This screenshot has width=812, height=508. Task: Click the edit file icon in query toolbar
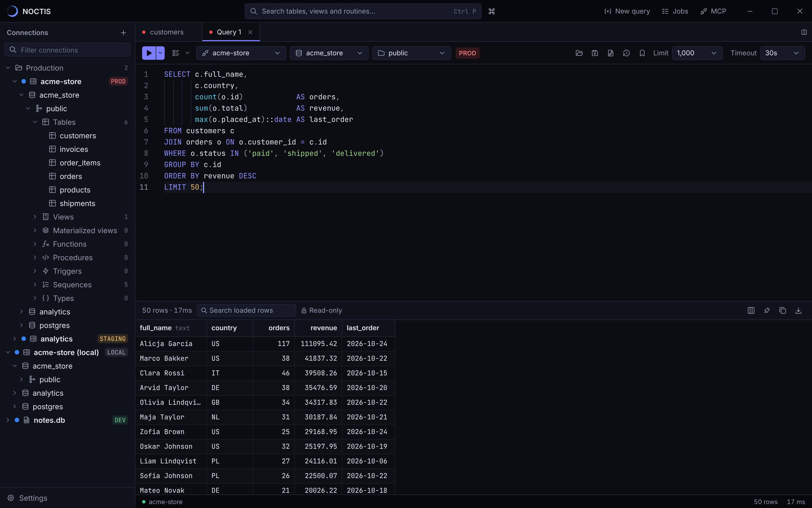(x=611, y=53)
